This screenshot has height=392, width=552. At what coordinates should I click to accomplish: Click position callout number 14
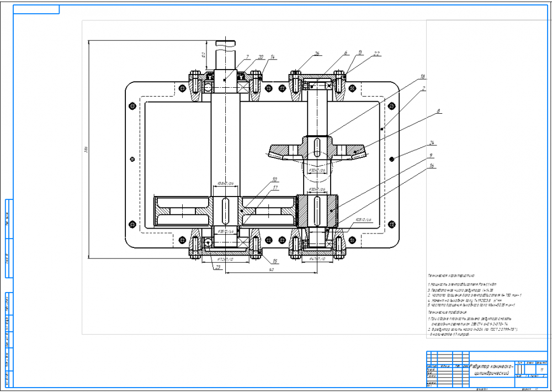tap(273, 57)
